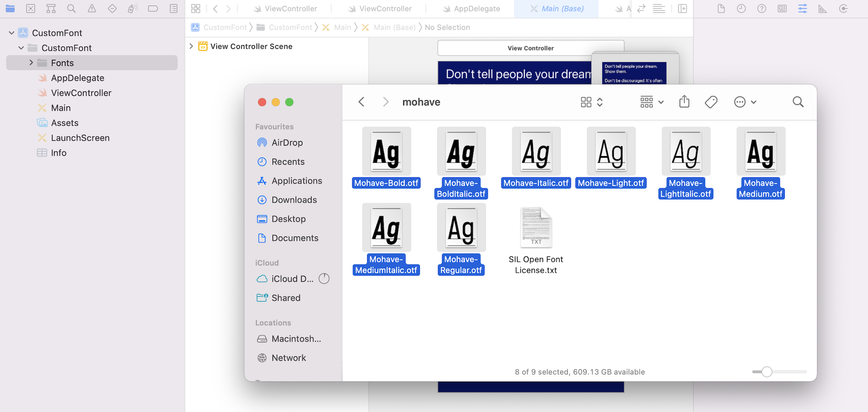Adjust the Finder icon size slider
868x412 pixels.
tap(767, 372)
